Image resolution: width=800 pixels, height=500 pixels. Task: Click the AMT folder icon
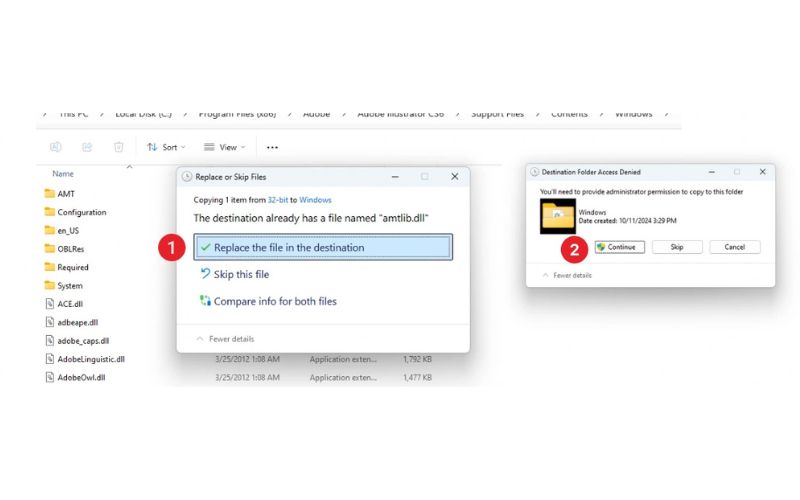(x=49, y=194)
